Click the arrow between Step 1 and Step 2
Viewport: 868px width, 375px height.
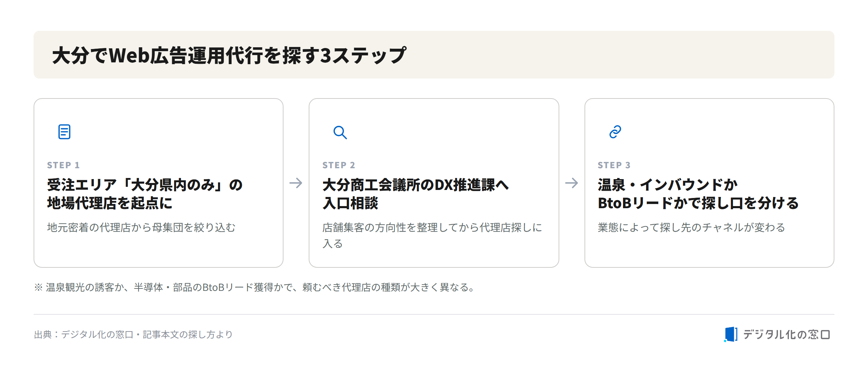296,183
